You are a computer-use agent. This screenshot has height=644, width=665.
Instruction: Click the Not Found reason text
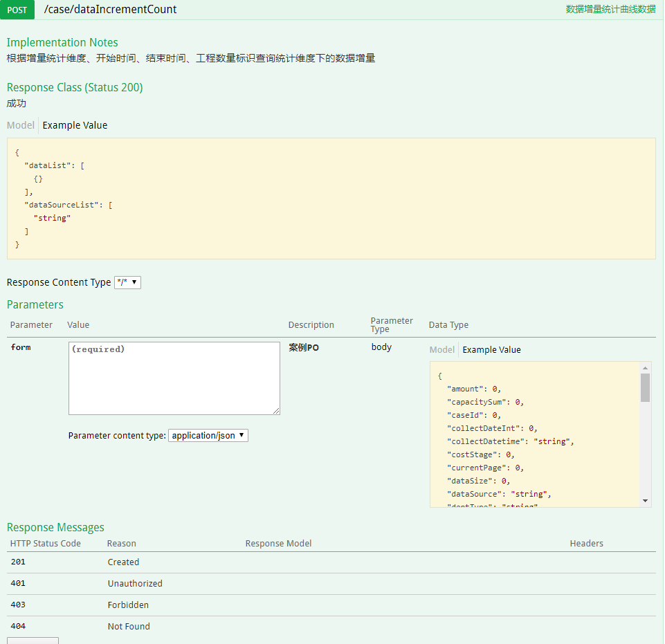pos(129,626)
